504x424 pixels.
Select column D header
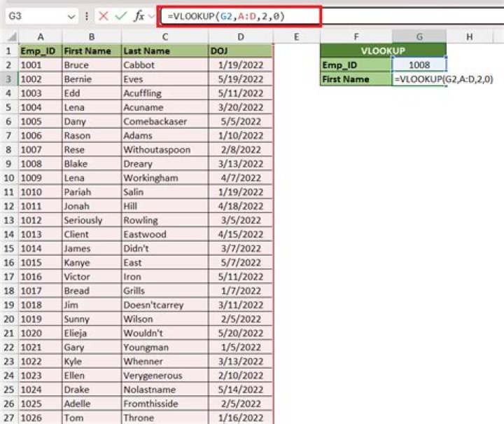point(240,36)
